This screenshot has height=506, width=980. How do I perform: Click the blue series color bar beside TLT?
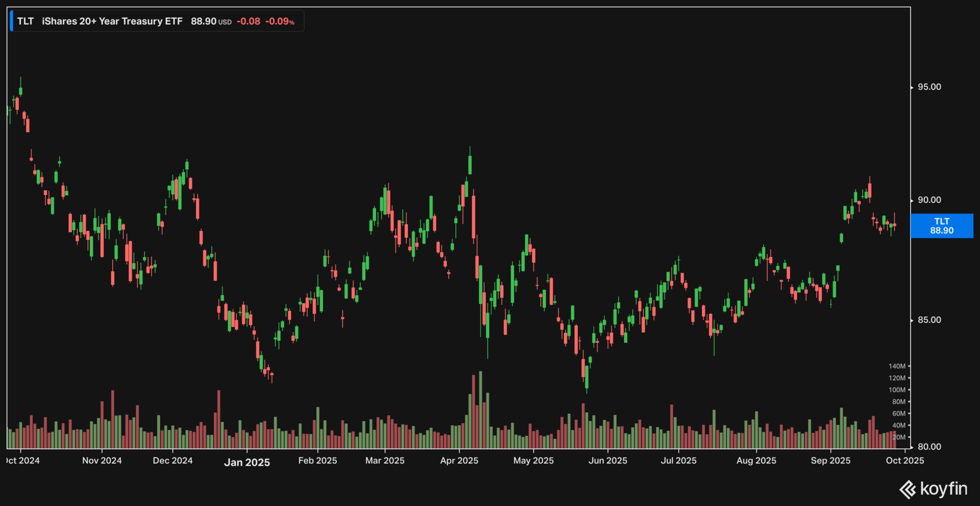[x=11, y=21]
